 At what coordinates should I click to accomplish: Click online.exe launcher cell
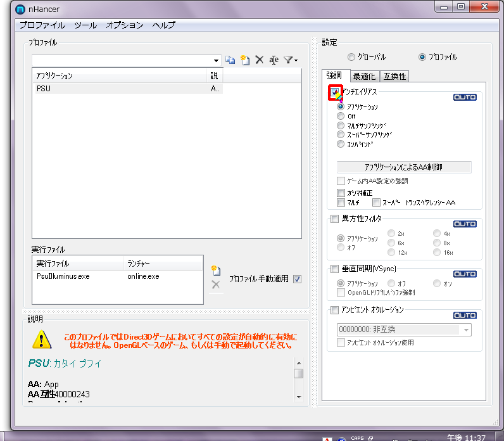tap(143, 276)
